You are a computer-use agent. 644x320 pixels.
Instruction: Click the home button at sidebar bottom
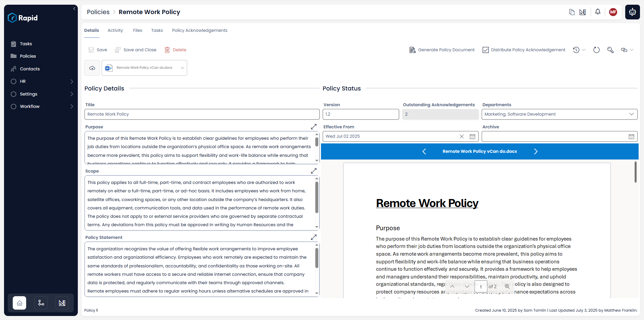point(19,303)
